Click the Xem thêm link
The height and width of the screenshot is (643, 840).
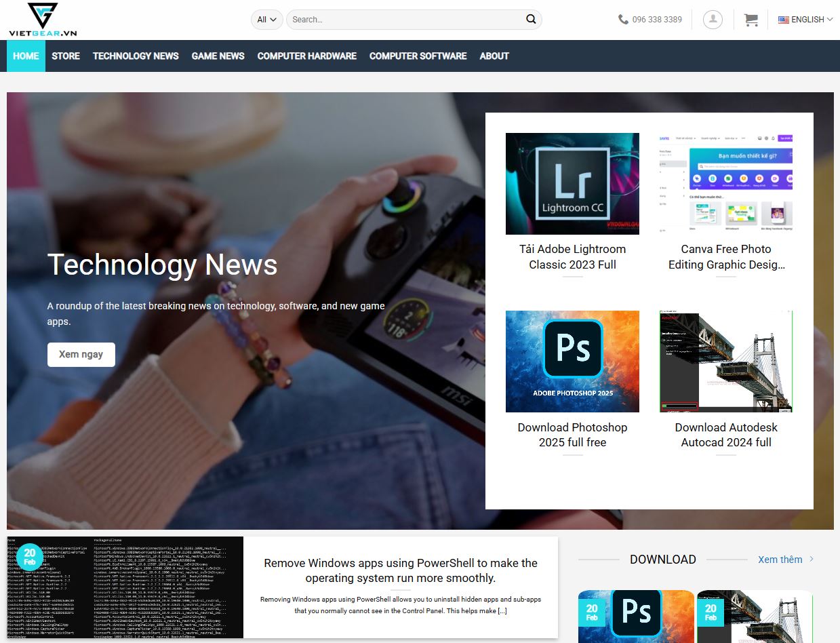click(x=780, y=560)
